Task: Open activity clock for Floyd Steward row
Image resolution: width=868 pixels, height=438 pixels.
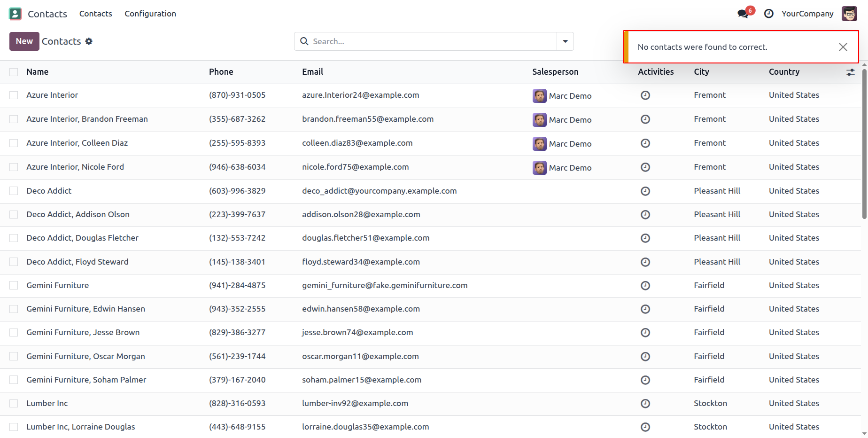Action: click(x=645, y=262)
